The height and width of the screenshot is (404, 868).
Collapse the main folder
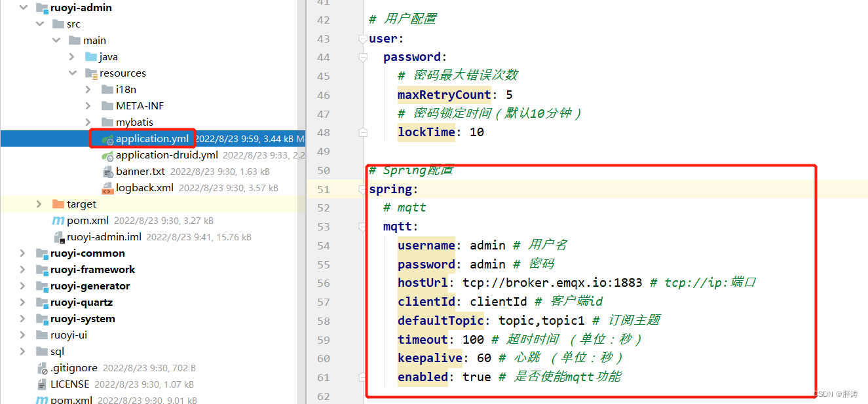pyautogui.click(x=56, y=40)
